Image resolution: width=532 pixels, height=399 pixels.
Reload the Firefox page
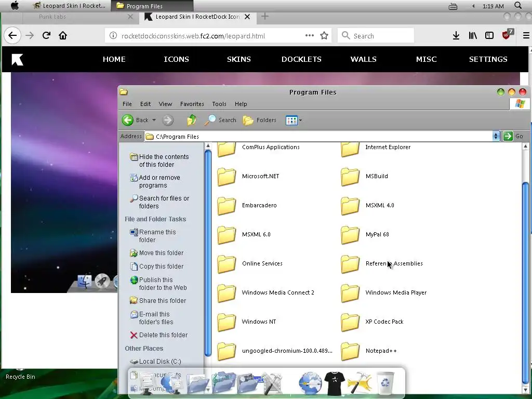(46, 36)
